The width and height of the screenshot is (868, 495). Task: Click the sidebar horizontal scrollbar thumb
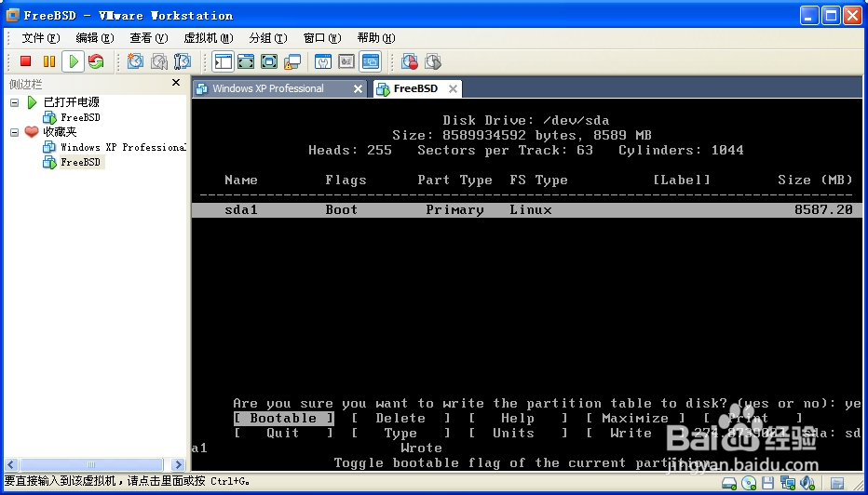(x=91, y=465)
